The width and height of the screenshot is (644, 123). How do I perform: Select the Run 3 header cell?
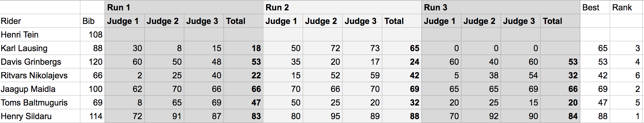pos(501,7)
